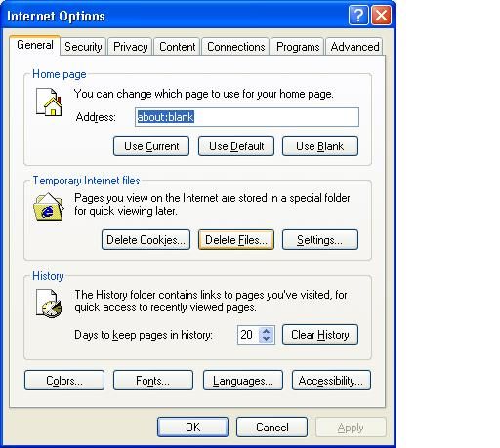Click the Cancel button
The image size is (500, 448).
(x=271, y=427)
